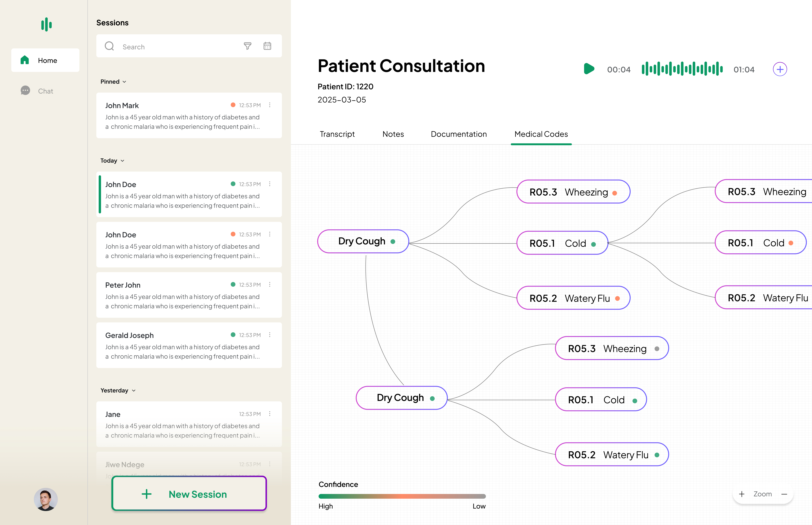Click the filter funnel icon in search bar

[x=248, y=46]
